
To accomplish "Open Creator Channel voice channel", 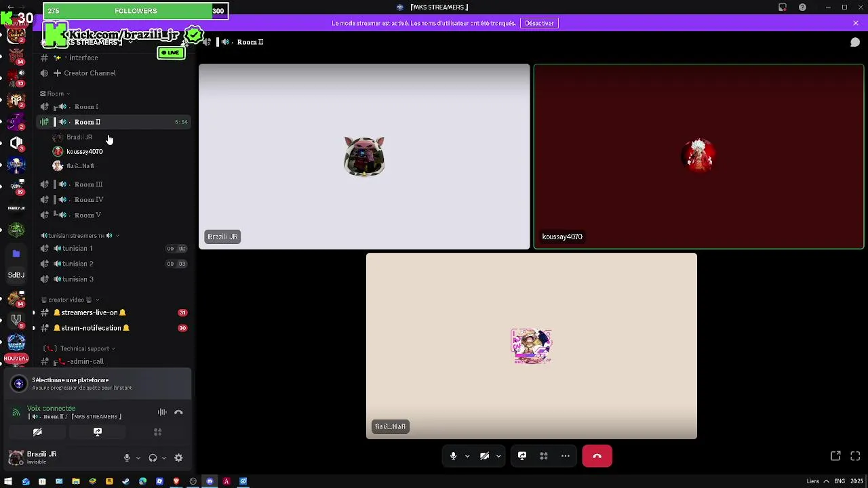I will point(113,73).
